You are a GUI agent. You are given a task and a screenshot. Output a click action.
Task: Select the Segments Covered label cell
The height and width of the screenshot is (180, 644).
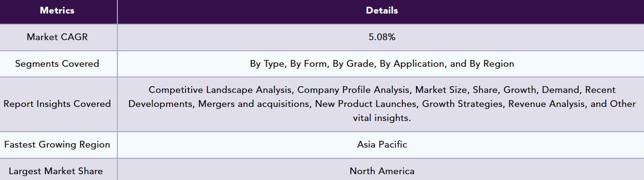(x=58, y=64)
